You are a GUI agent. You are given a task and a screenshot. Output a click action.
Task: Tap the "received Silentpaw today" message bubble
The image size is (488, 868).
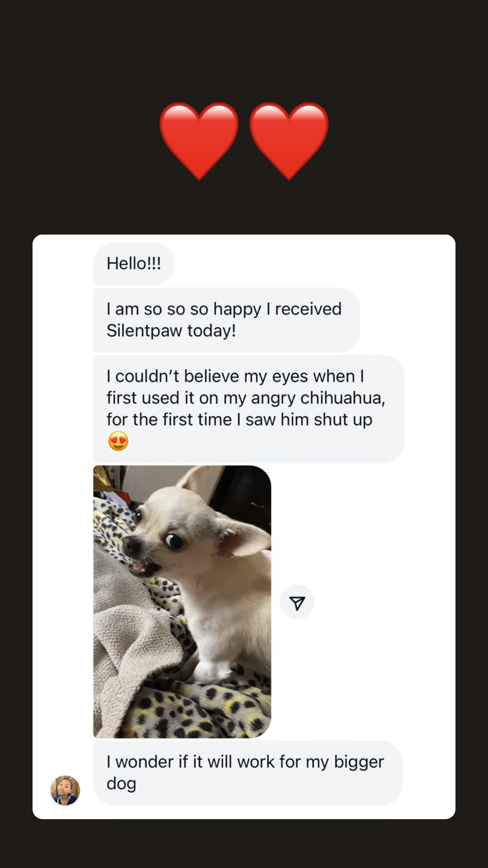pos(226,320)
